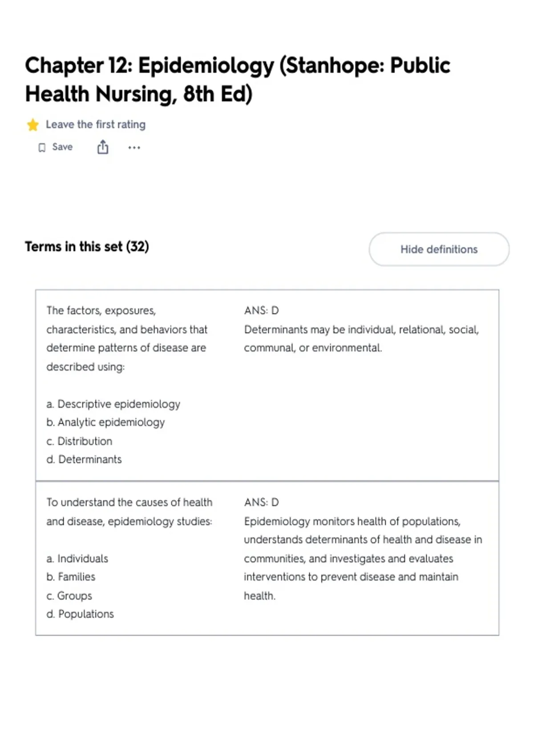Click option d. Populations
The width and height of the screenshot is (534, 756).
[80, 614]
